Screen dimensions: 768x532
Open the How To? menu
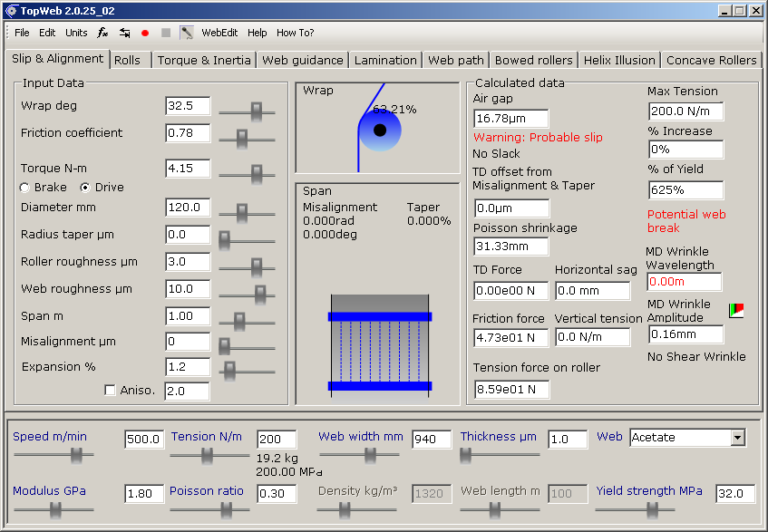pyautogui.click(x=296, y=33)
